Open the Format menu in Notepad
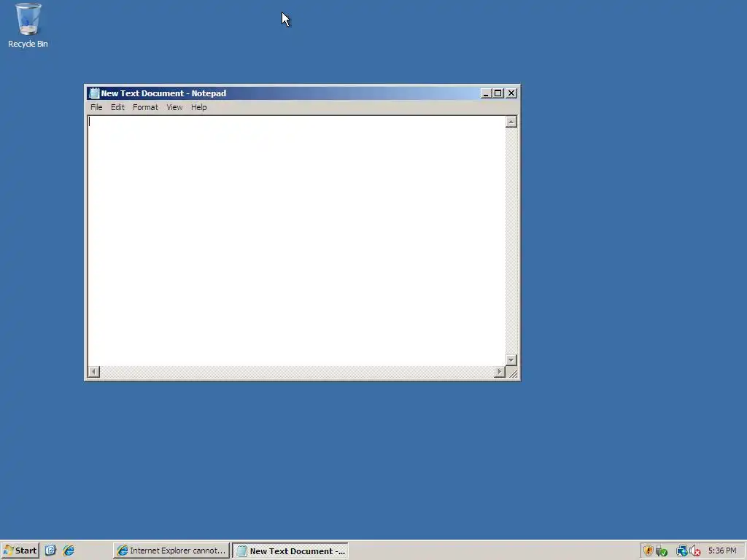 tap(145, 107)
